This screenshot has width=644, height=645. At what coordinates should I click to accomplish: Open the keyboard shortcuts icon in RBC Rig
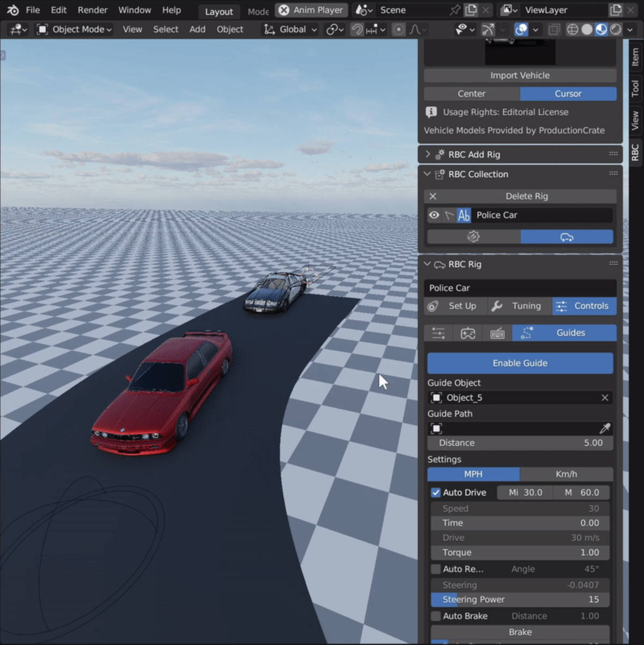click(497, 333)
